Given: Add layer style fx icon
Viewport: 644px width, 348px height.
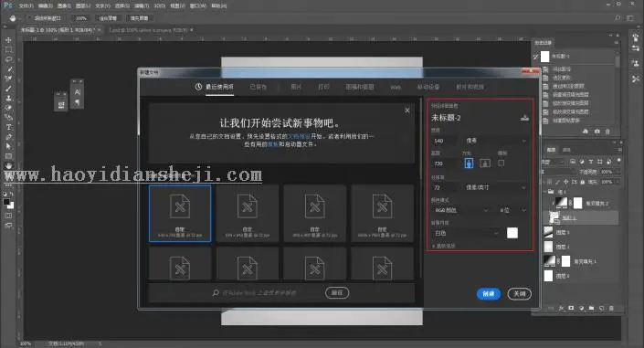Looking at the screenshot, I should [x=562, y=308].
